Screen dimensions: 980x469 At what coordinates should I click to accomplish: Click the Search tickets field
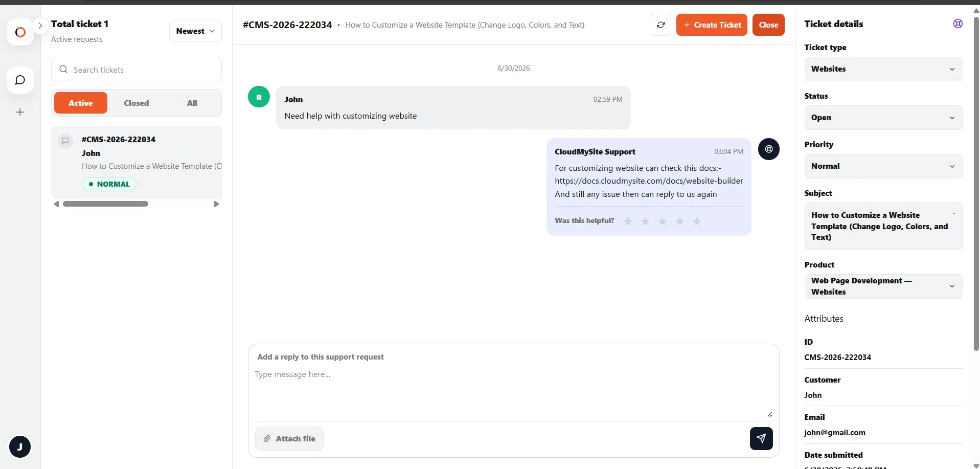tap(136, 70)
